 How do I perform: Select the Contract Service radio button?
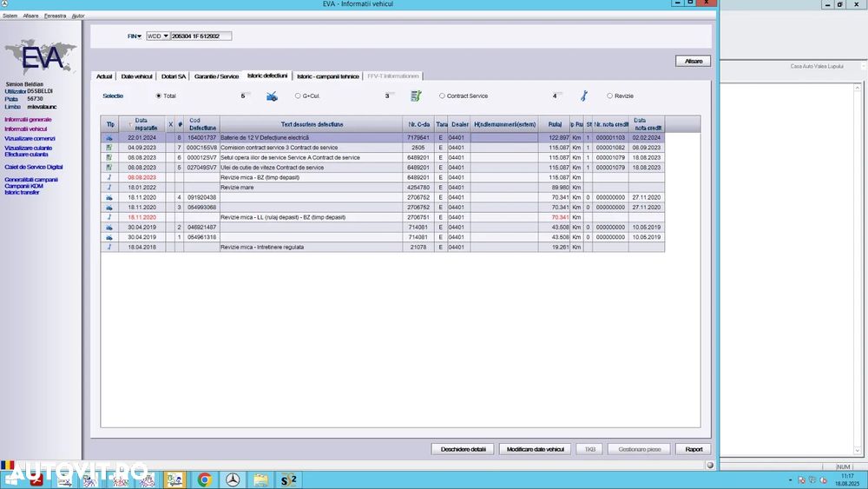[442, 96]
